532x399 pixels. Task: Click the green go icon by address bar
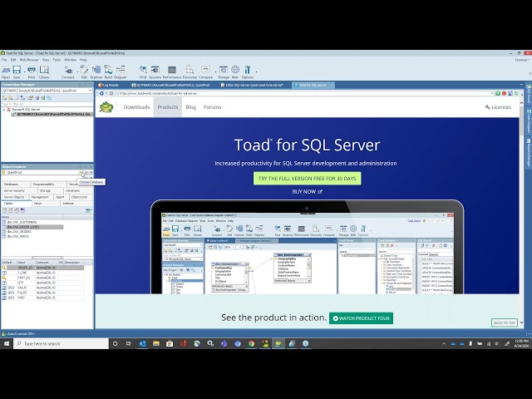pos(498,93)
